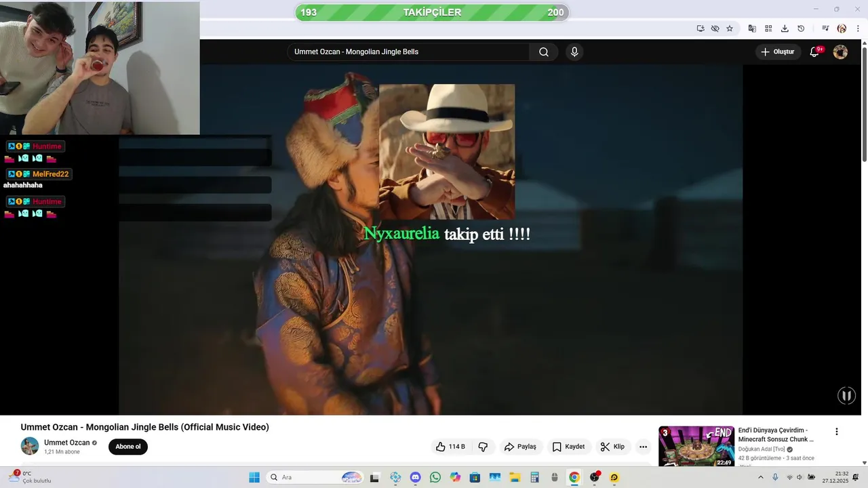Click the MelFred22 username in chat overlay

click(50, 174)
